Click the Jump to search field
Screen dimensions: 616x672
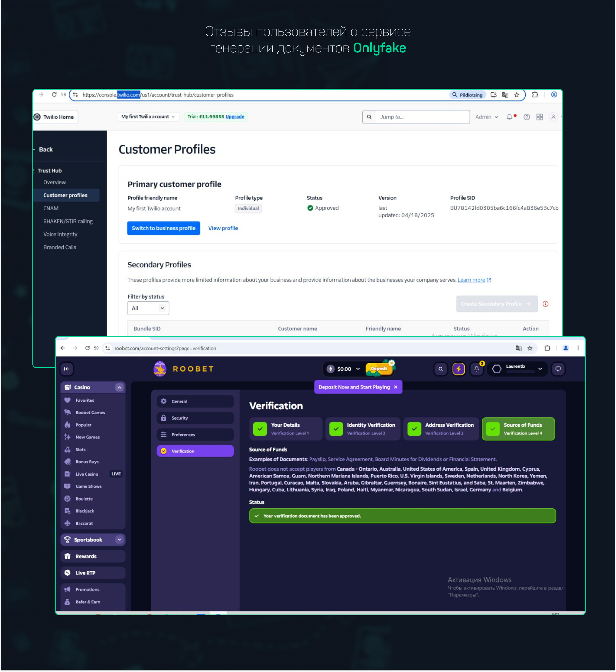(422, 117)
